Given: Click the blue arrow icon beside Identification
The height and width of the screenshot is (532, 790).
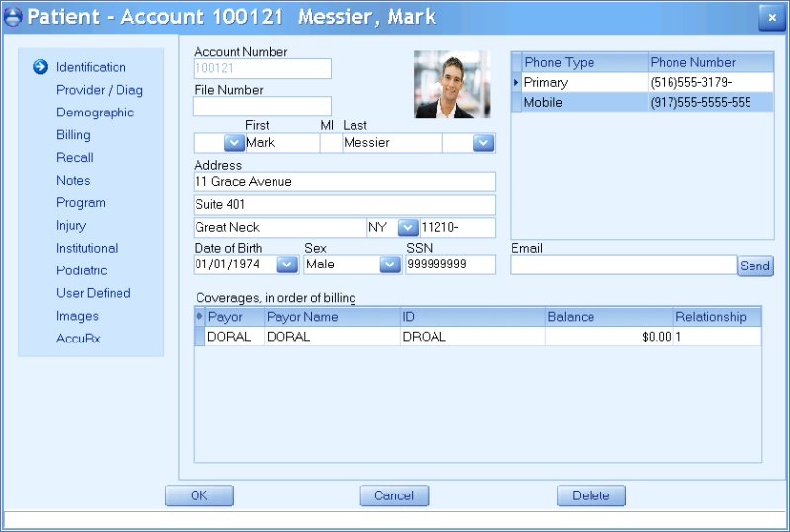Looking at the screenshot, I should (40, 67).
